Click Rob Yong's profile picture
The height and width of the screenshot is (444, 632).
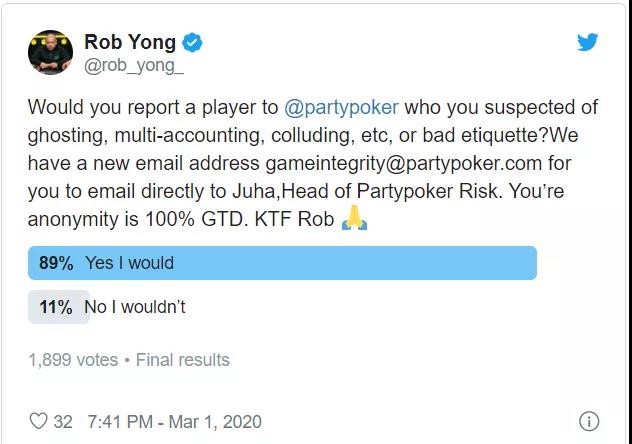click(x=50, y=52)
